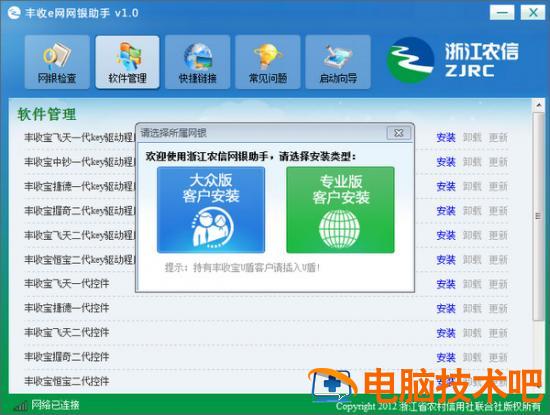Click 更新 for 丰收宝飞天二代控件

[498, 333]
